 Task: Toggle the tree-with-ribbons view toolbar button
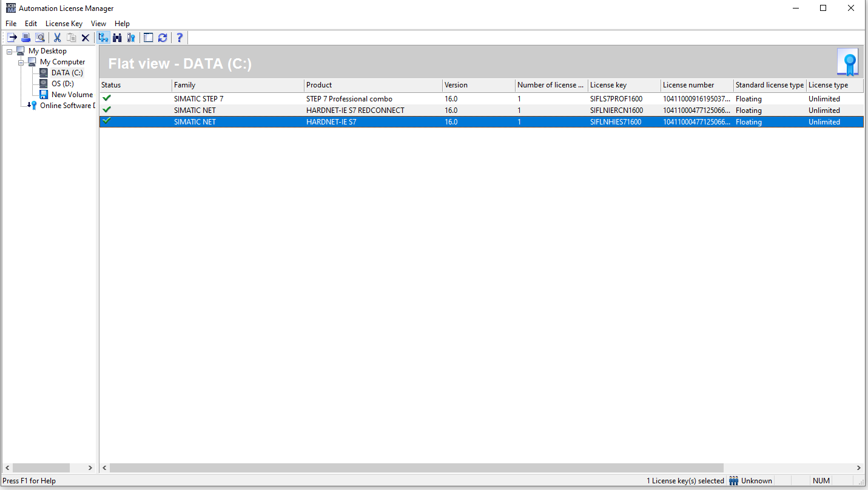pyautogui.click(x=103, y=38)
